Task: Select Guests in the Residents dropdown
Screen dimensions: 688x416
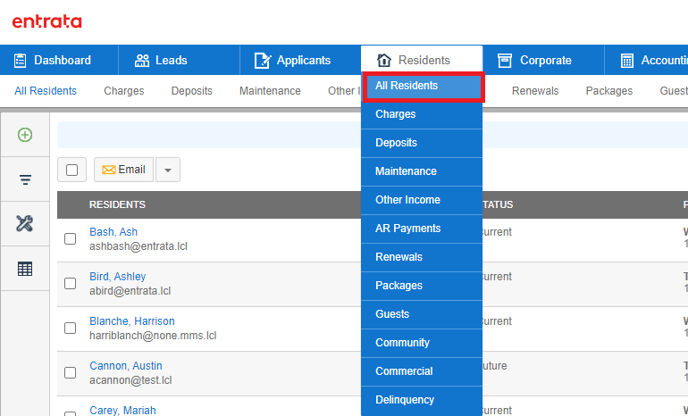Action: (x=422, y=314)
